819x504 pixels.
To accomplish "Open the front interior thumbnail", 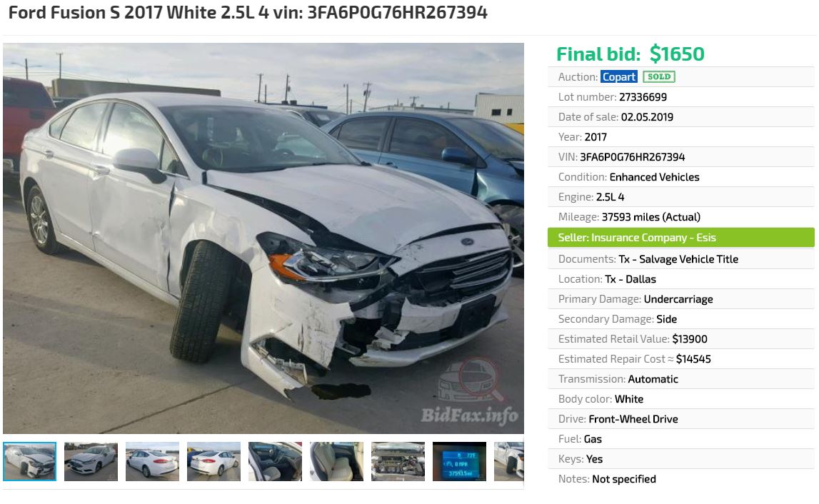I will 276,461.
